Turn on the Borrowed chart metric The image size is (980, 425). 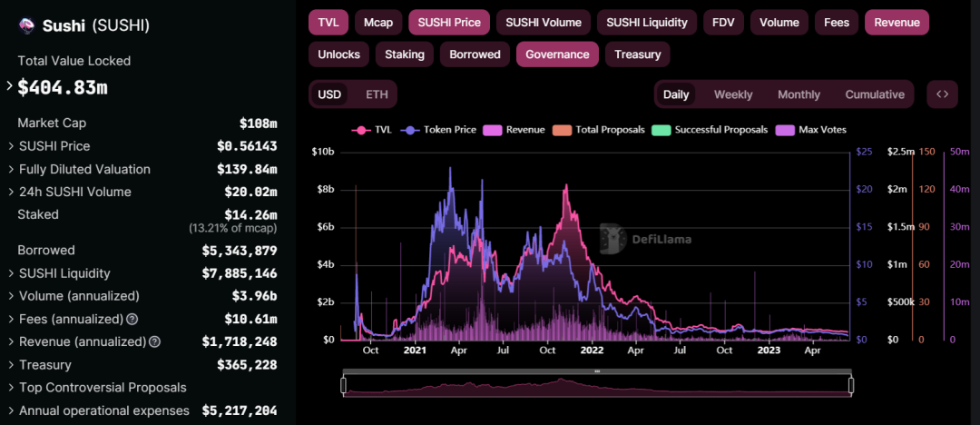pos(475,54)
